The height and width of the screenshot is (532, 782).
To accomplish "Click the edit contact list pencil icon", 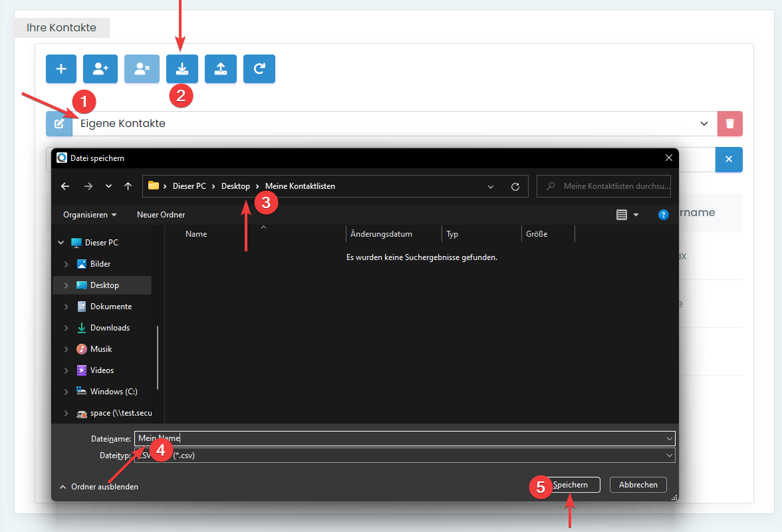I will [x=59, y=124].
